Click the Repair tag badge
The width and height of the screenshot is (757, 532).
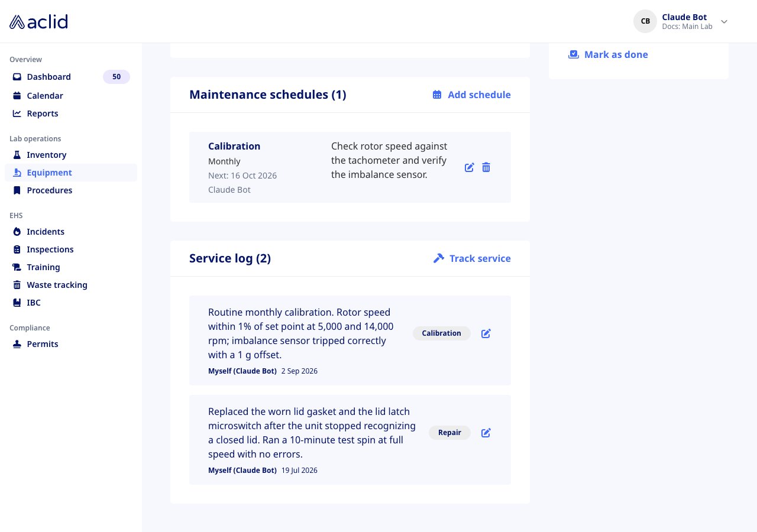click(x=449, y=433)
